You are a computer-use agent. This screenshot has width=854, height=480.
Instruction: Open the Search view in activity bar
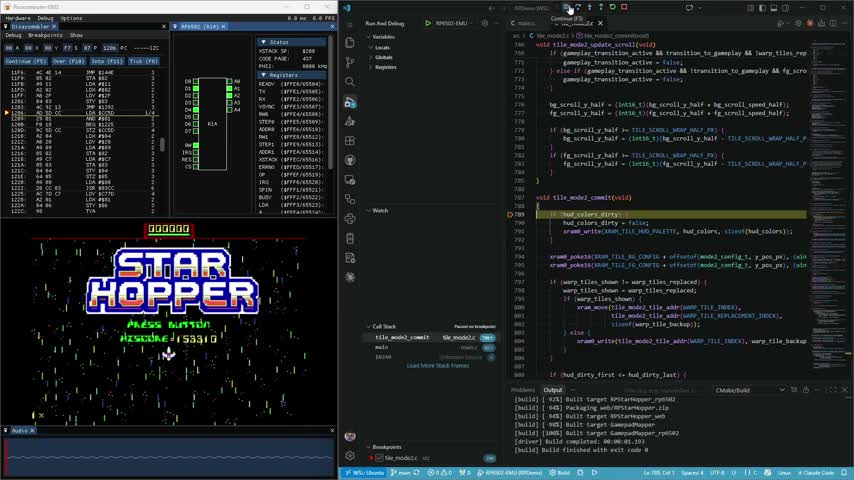click(350, 82)
